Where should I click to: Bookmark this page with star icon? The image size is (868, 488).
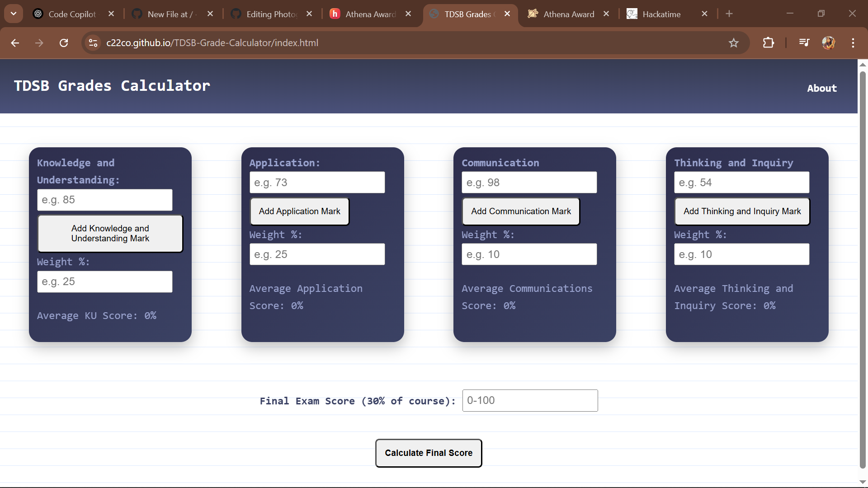(734, 43)
